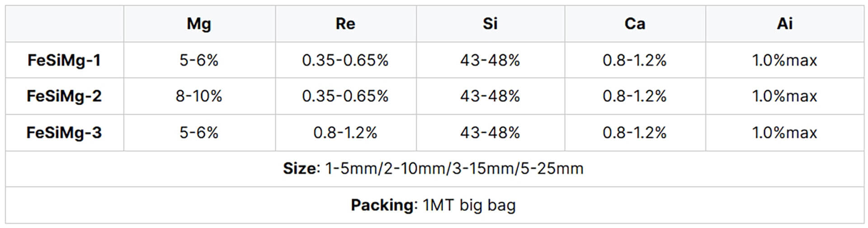Screen dimensions: 868x228
Task: Click FeSiMg-1 Re value 0.35-0.65%
Action: coord(345,60)
